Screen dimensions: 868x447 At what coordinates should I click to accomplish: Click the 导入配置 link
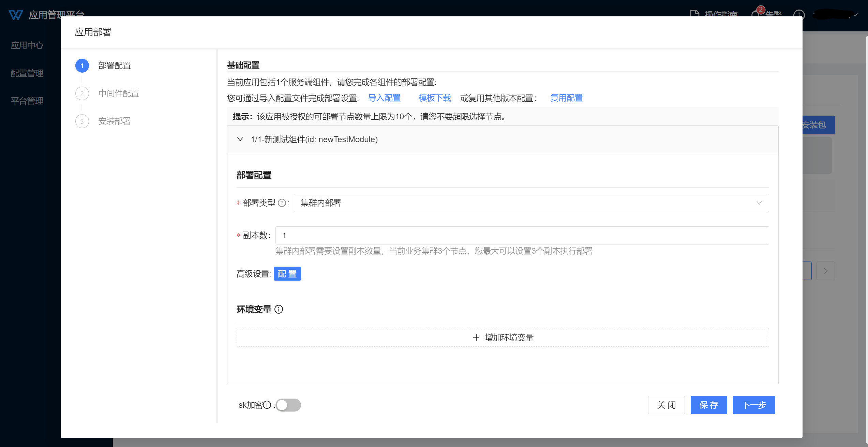384,98
